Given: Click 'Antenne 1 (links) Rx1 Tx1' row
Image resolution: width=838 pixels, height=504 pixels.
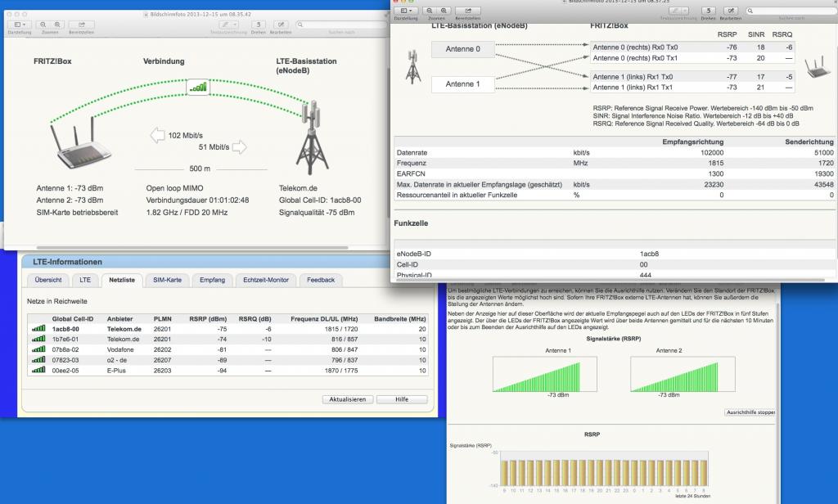Looking at the screenshot, I should (692, 87).
